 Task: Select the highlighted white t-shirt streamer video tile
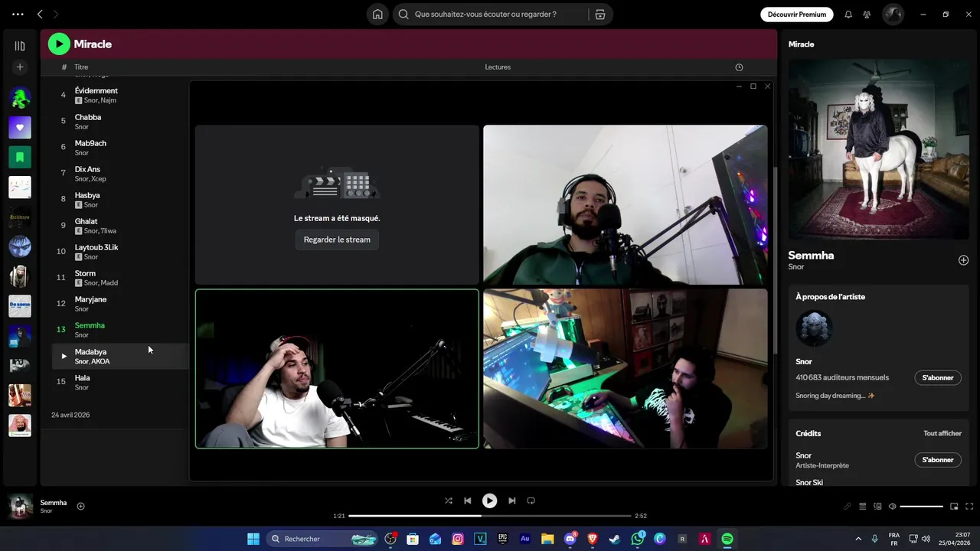click(x=337, y=369)
